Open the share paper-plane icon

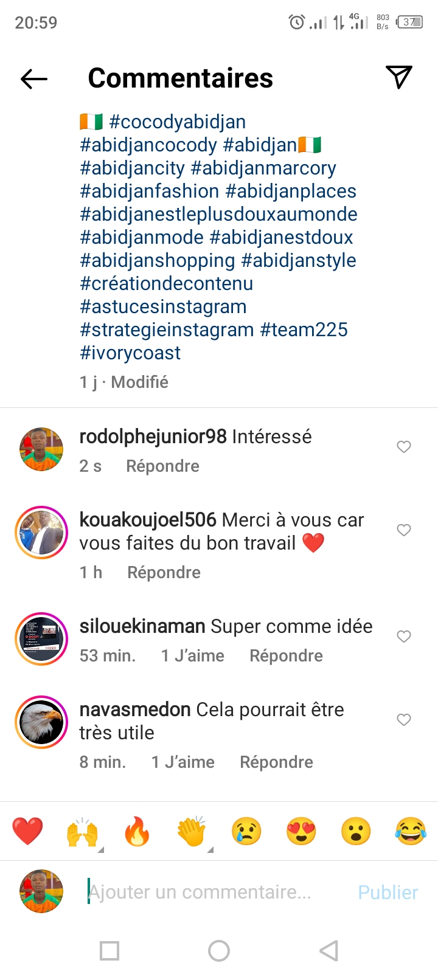[399, 77]
